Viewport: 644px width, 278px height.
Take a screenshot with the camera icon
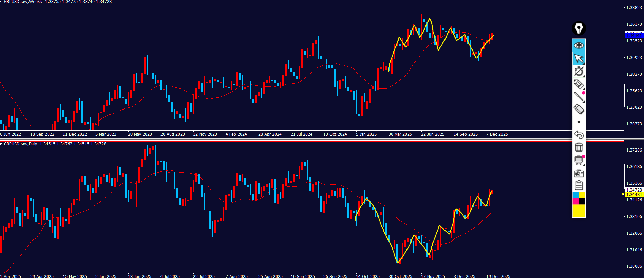pyautogui.click(x=579, y=173)
